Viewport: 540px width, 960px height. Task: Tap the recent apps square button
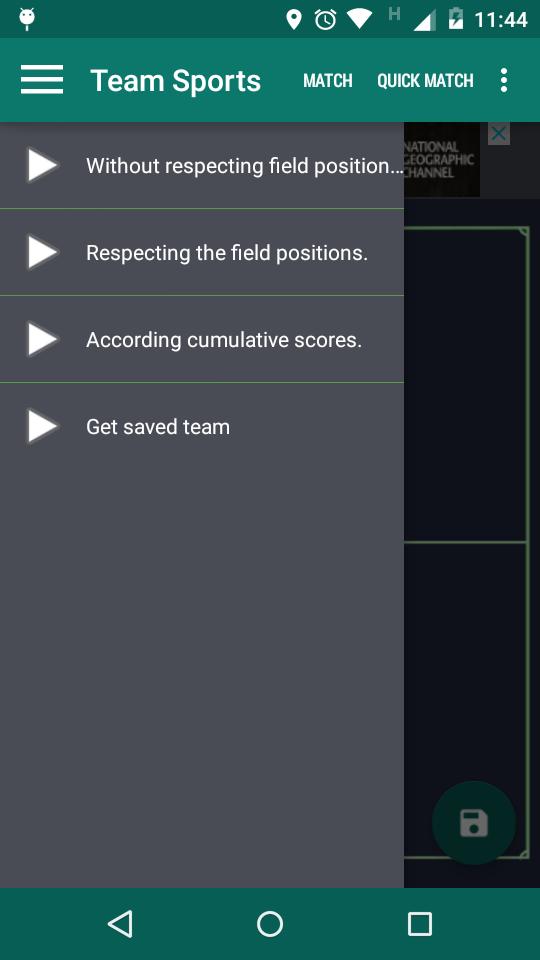tap(420, 923)
